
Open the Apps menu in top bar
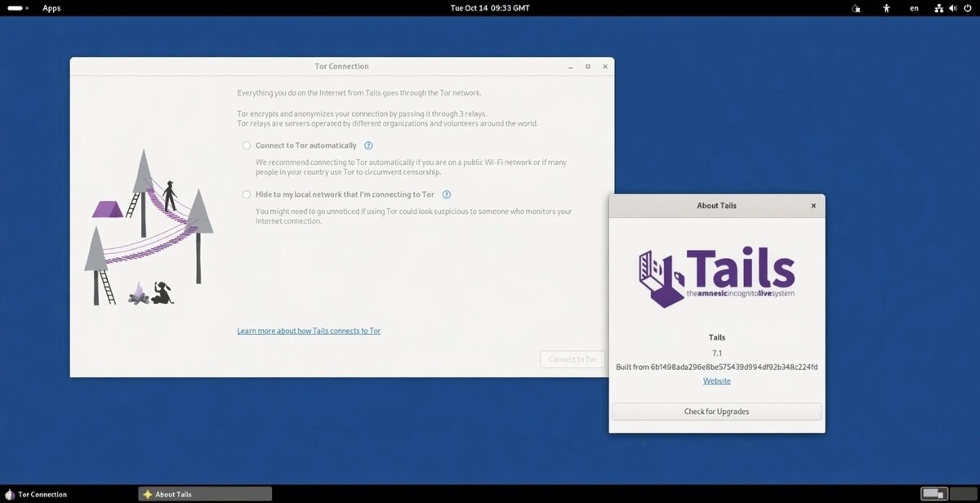click(x=51, y=8)
